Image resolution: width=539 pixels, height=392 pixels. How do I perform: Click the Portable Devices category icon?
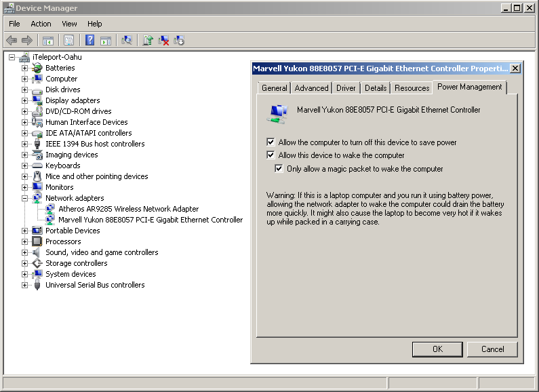click(x=37, y=231)
